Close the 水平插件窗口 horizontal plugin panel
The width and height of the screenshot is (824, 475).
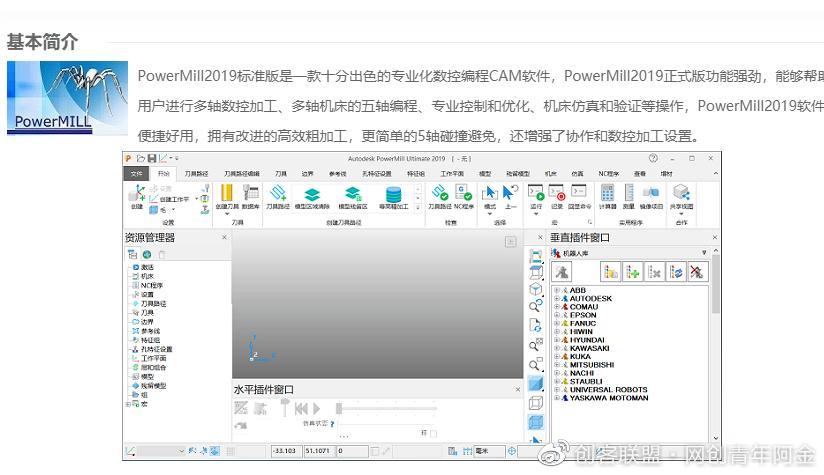pyautogui.click(x=518, y=389)
